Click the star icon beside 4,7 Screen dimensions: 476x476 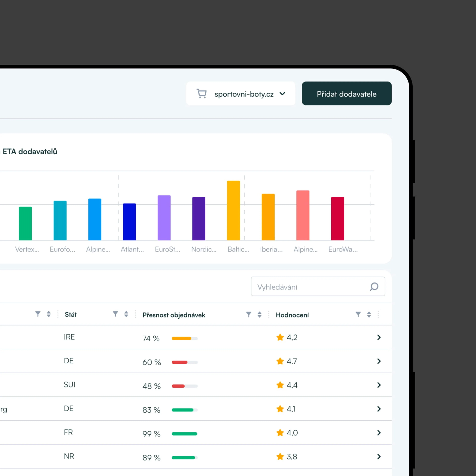[x=280, y=361]
